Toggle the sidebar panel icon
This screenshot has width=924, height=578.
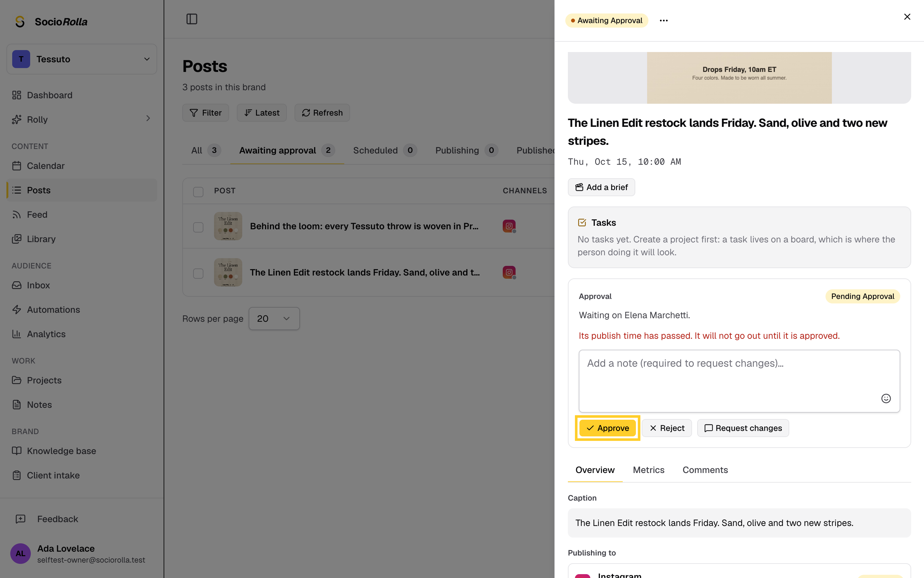click(x=192, y=19)
